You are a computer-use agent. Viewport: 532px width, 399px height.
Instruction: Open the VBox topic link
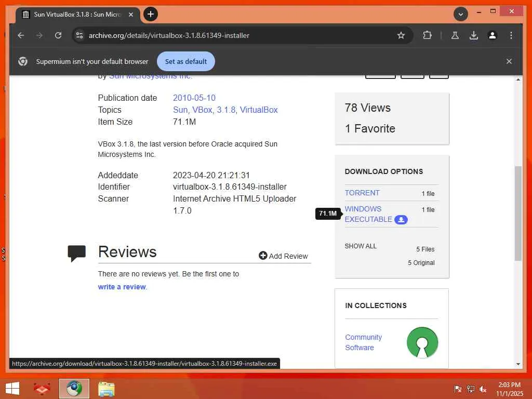(x=202, y=110)
